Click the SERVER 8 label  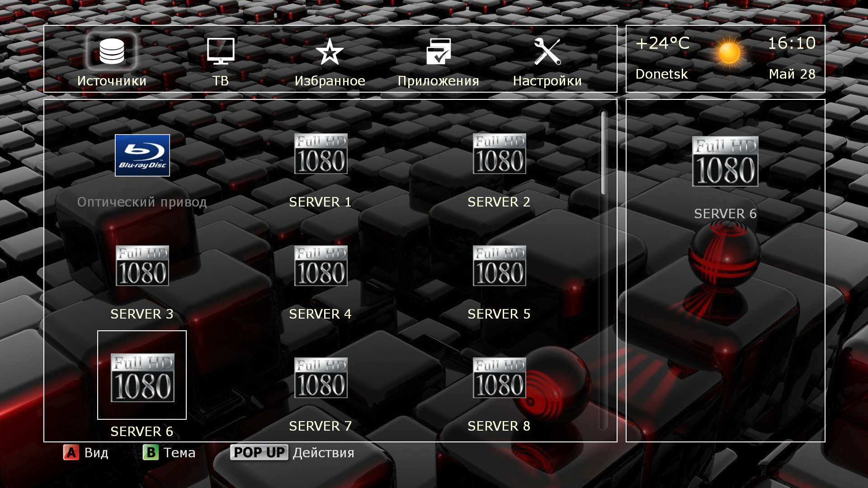click(x=499, y=426)
